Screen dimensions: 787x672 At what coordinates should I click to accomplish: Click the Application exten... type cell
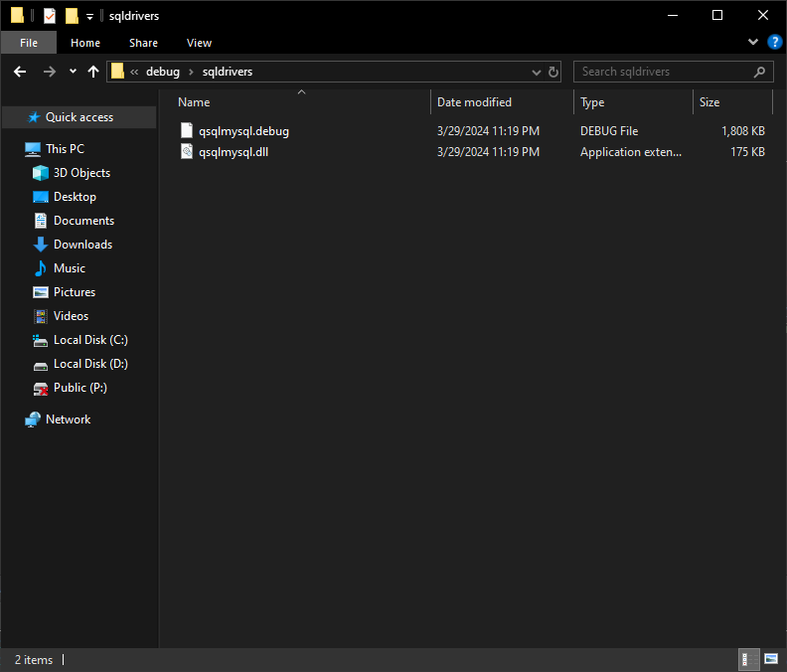click(631, 152)
